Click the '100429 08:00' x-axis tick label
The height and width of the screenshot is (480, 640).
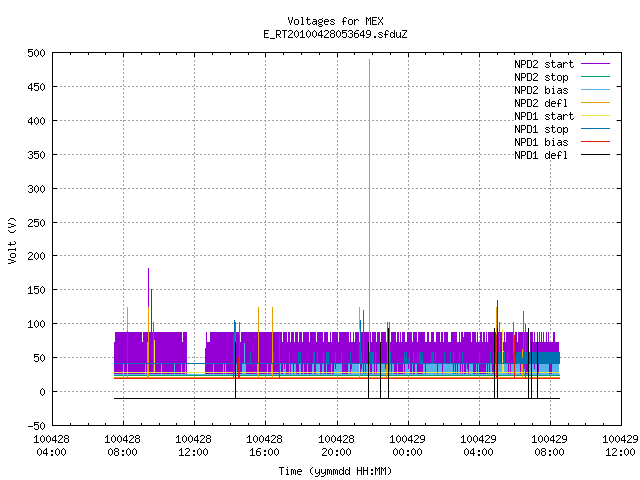[x=549, y=446]
